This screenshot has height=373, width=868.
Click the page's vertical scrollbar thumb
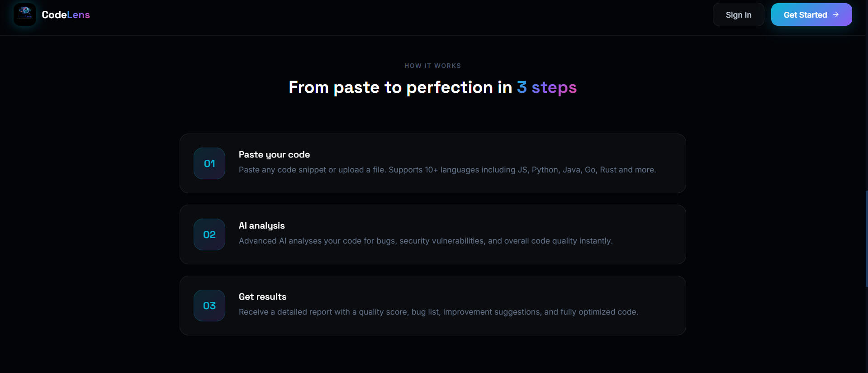(866, 239)
